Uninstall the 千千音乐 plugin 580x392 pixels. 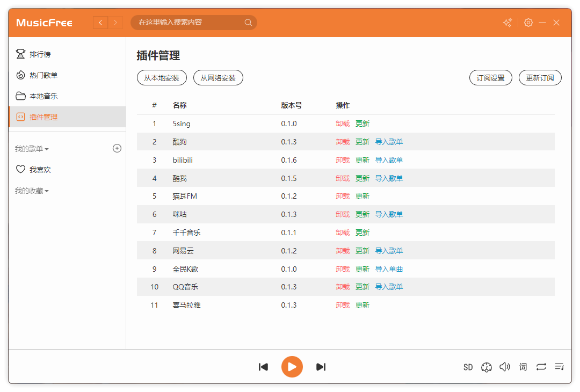tap(343, 233)
